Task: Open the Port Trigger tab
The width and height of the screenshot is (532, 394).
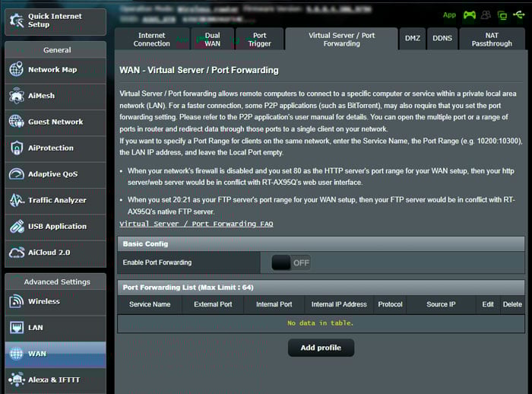Action: 260,40
